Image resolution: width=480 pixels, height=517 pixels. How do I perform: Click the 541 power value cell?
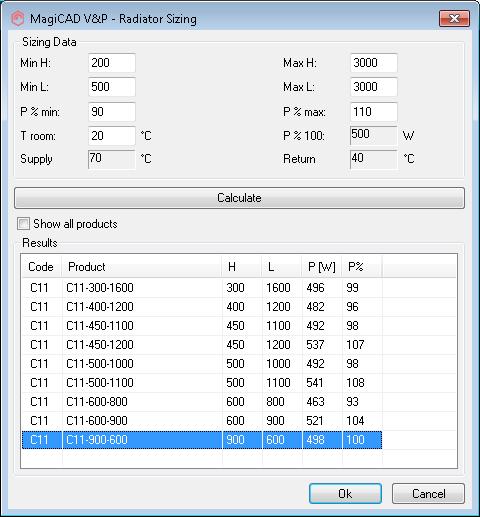322,383
